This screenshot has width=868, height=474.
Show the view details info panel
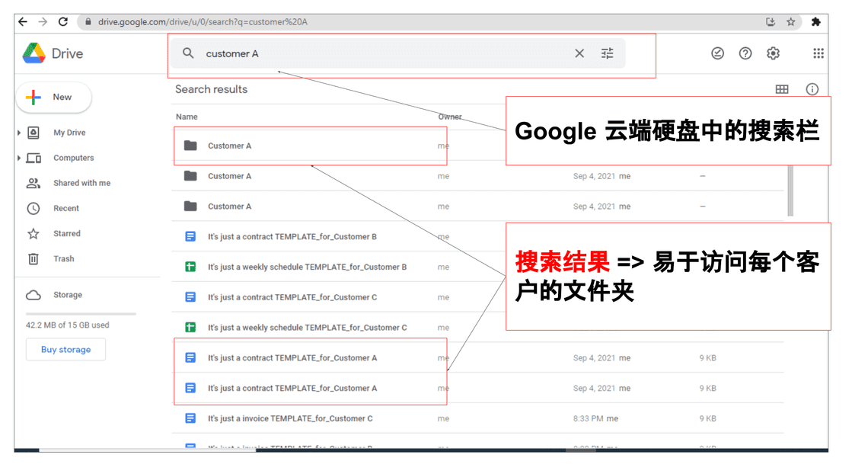[812, 89]
